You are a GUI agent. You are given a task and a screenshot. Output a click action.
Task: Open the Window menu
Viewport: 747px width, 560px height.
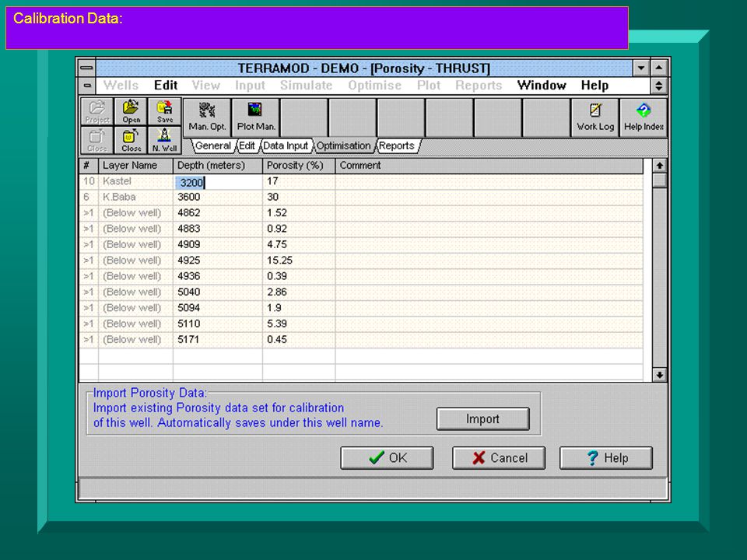point(542,86)
